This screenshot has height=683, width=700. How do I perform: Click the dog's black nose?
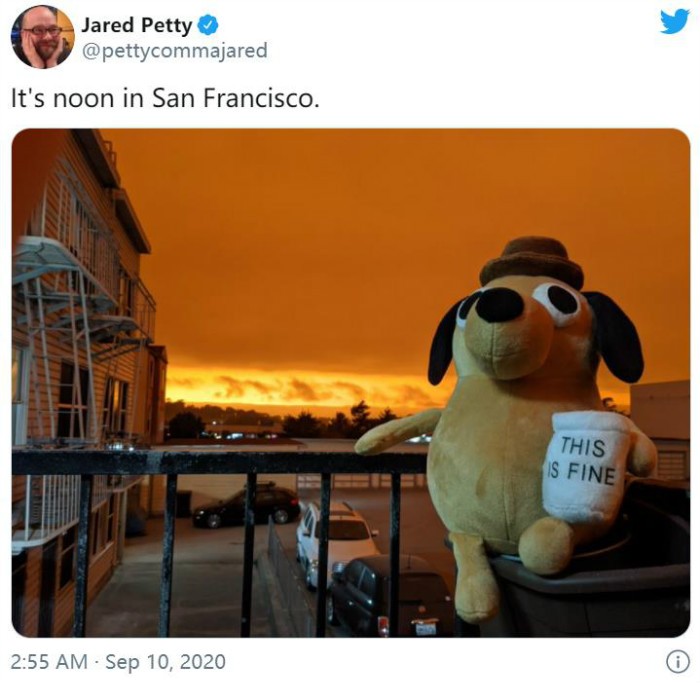point(499,305)
